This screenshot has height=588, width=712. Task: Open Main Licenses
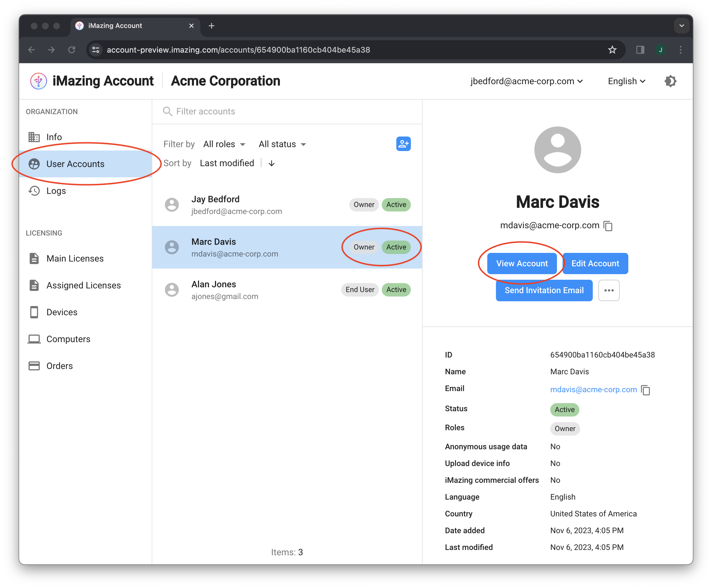(85, 258)
